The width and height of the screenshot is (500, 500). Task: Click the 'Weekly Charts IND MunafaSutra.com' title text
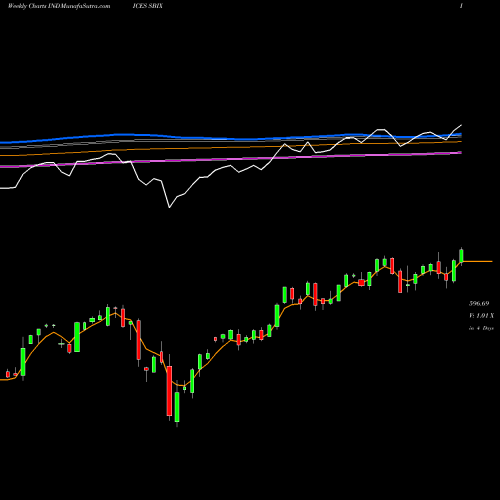pos(59,6)
